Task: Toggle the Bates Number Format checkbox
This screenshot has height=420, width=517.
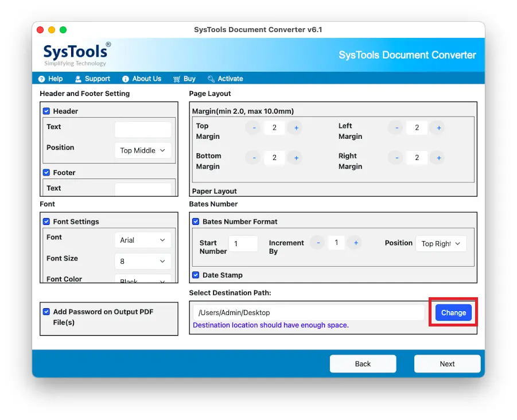Action: point(196,221)
